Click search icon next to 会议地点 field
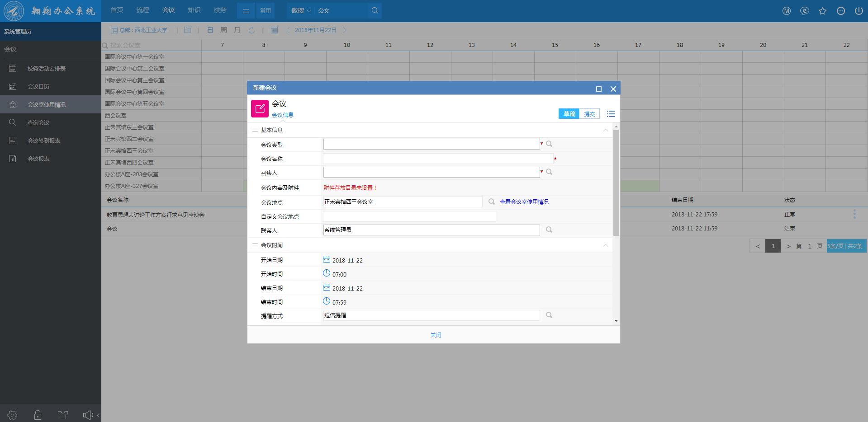 (x=492, y=202)
